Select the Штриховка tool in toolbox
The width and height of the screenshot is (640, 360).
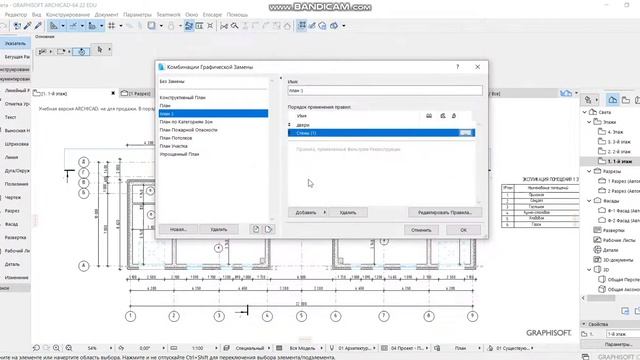[x=16, y=144]
